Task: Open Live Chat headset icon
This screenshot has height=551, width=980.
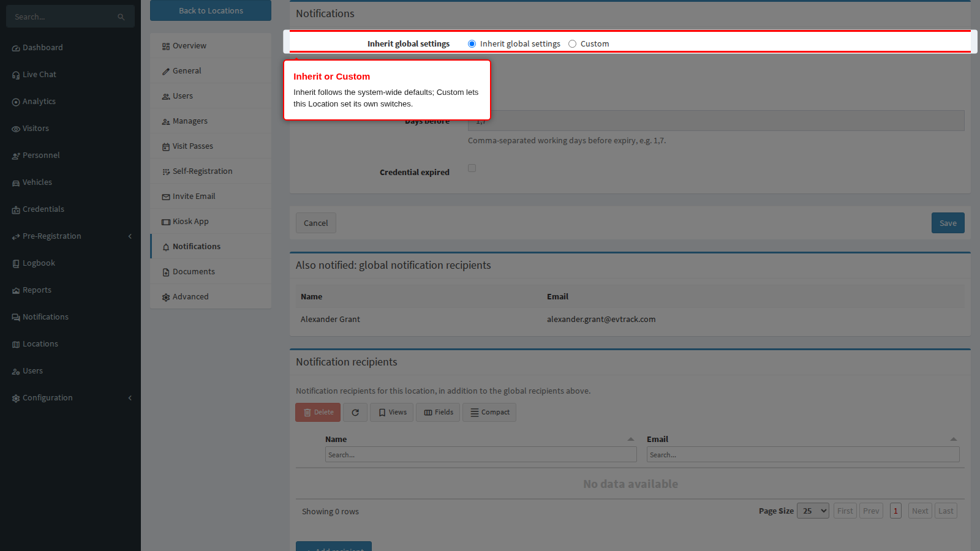Action: pyautogui.click(x=16, y=75)
